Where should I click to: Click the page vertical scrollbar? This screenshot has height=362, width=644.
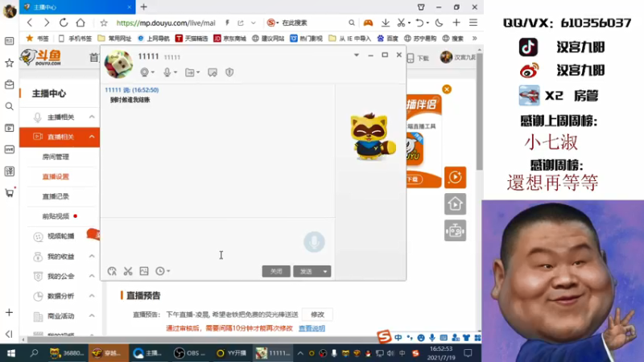(x=479, y=111)
